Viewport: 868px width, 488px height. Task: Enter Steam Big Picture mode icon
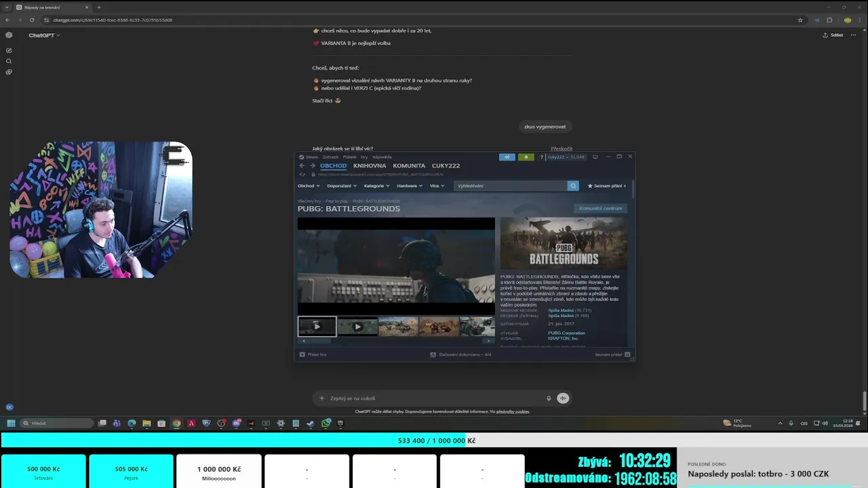tap(595, 157)
